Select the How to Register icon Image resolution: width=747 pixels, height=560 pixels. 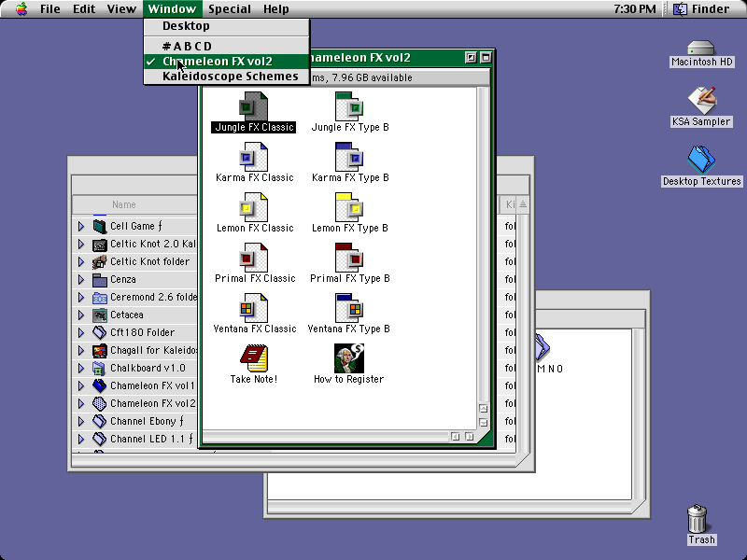tap(348, 358)
